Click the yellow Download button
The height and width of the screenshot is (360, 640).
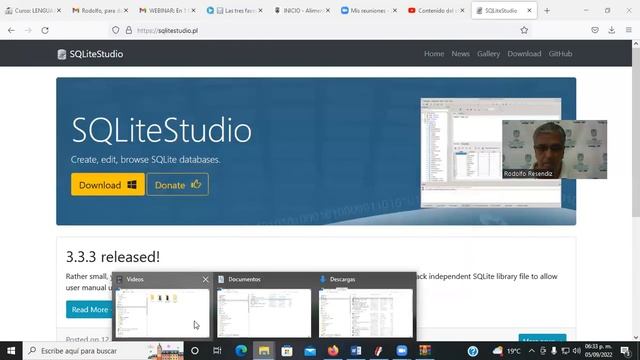(108, 184)
